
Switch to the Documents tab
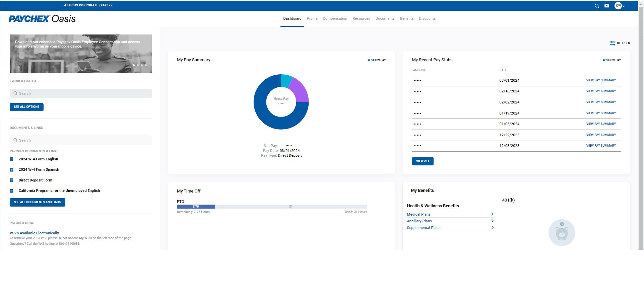[385, 19]
